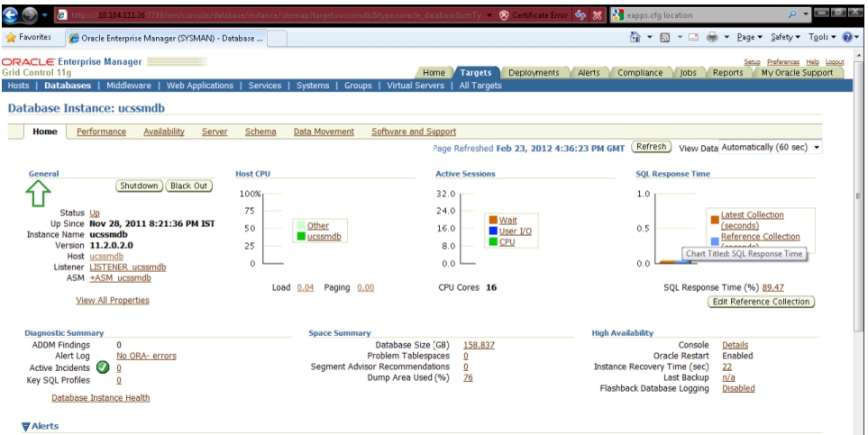Click the Logout link at top right
This screenshot has width=868, height=435.
click(835, 62)
